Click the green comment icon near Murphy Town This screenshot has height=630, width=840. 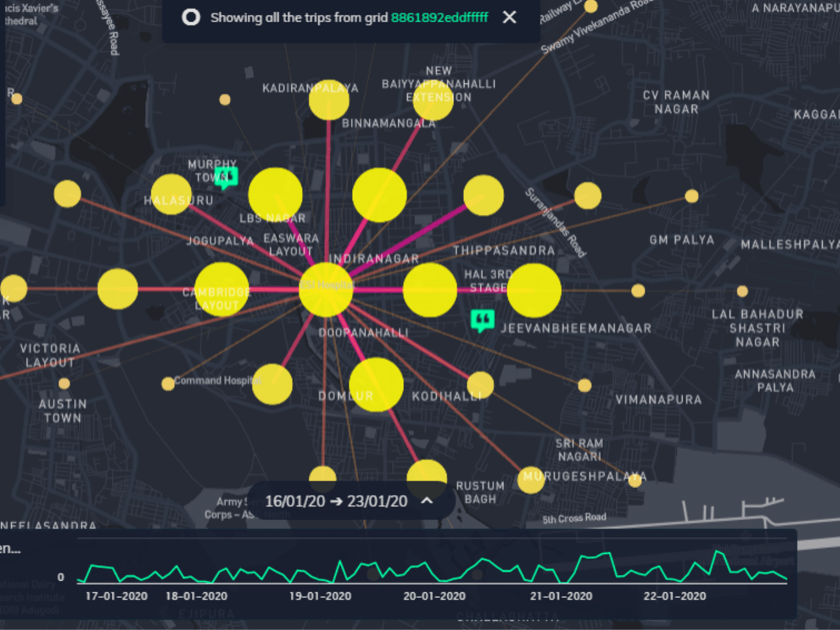225,178
